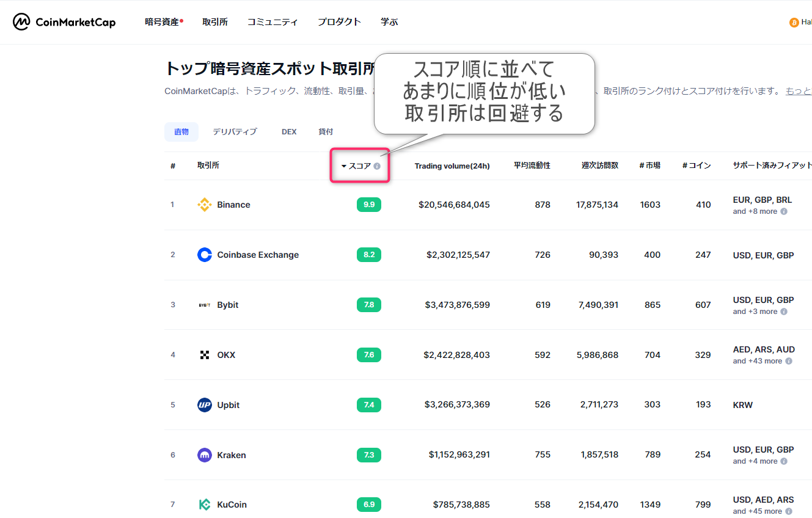The height and width of the screenshot is (518, 812).
Task: Open the Upbit exchange link
Action: pyautogui.click(x=229, y=405)
